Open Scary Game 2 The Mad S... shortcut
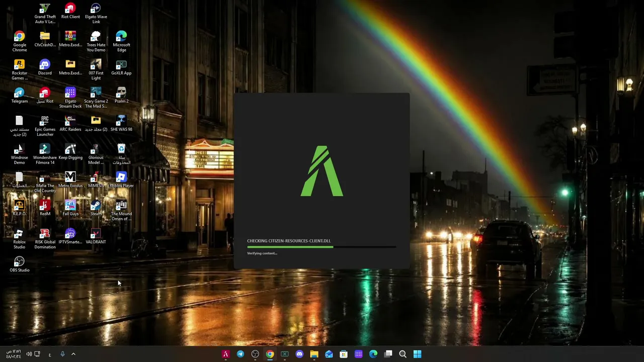 96,98
